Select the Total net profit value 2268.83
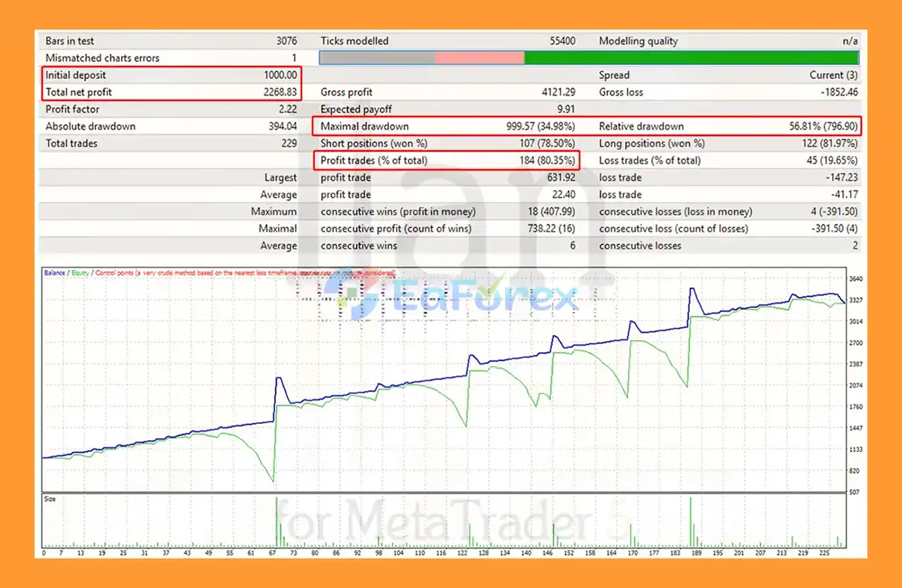This screenshot has width=902, height=588. 280,92
